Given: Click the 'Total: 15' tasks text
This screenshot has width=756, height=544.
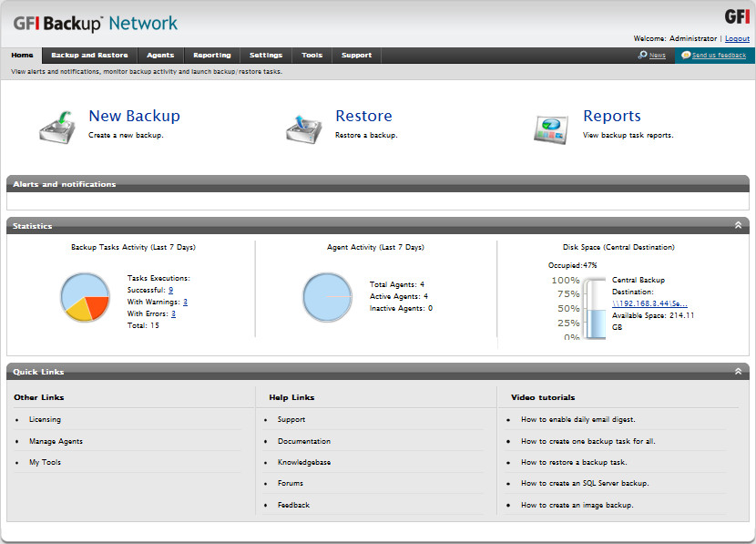Looking at the screenshot, I should click(143, 325).
